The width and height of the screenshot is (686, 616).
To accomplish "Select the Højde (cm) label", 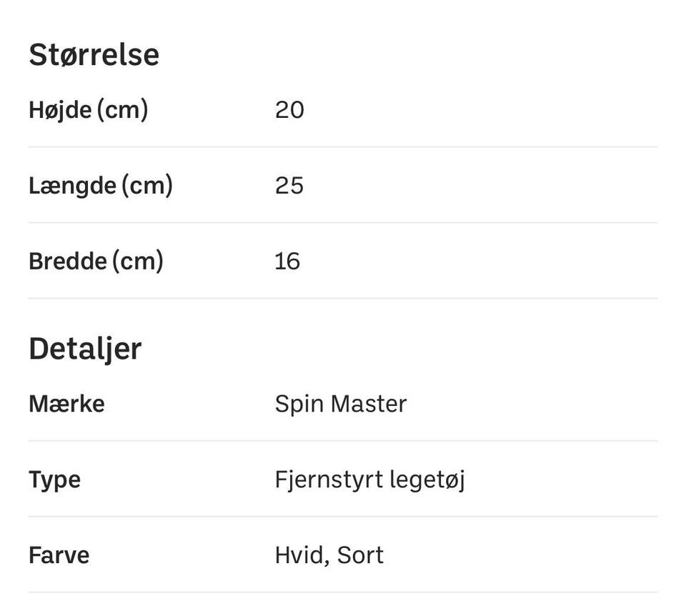I will [88, 110].
